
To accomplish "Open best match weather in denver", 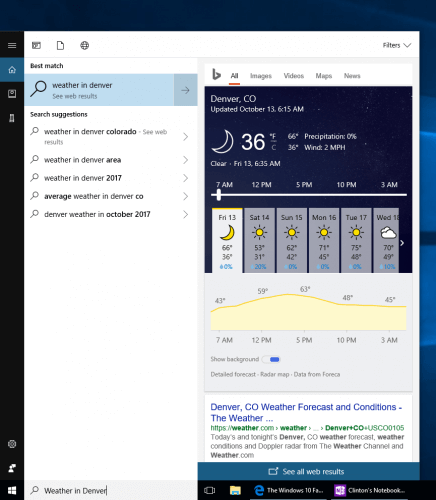I will pos(99,90).
